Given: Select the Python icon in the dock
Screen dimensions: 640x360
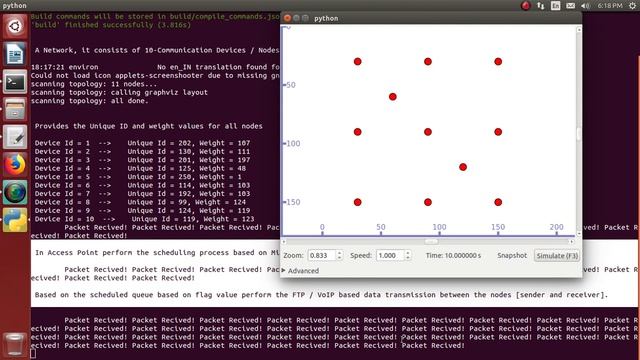Looking at the screenshot, I should tap(15, 220).
